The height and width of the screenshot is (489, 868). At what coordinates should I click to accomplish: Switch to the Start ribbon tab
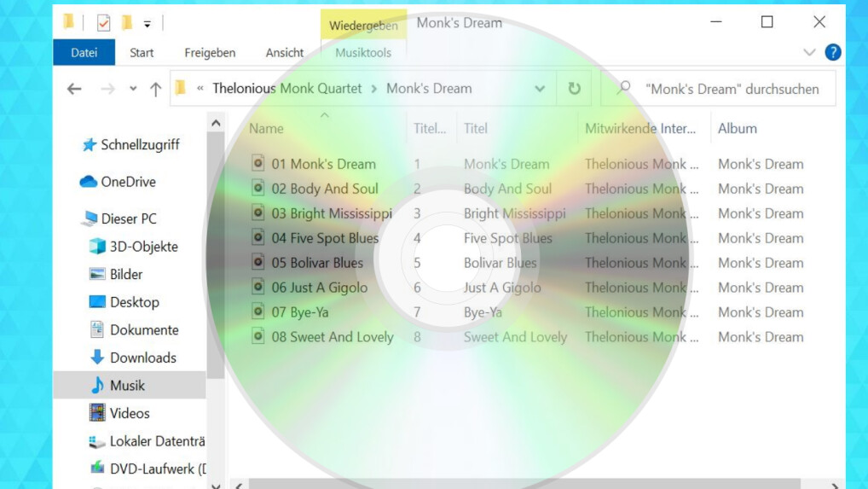click(x=142, y=53)
